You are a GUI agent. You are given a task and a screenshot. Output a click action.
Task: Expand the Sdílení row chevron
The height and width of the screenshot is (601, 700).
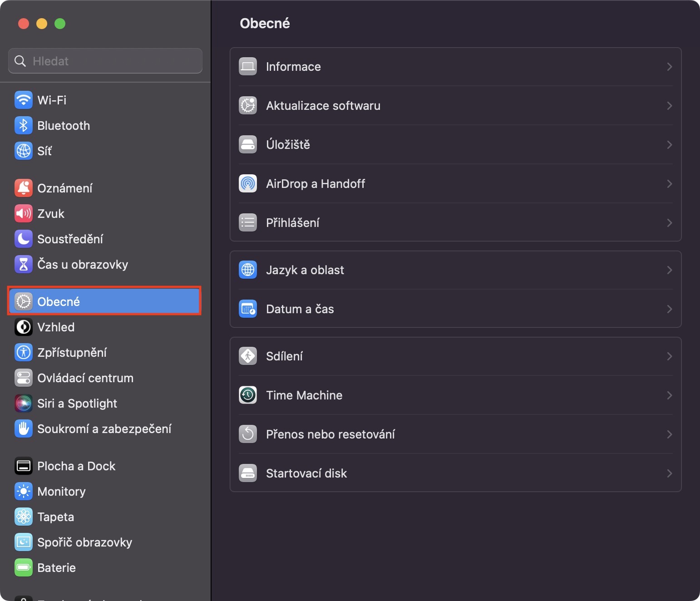point(669,356)
